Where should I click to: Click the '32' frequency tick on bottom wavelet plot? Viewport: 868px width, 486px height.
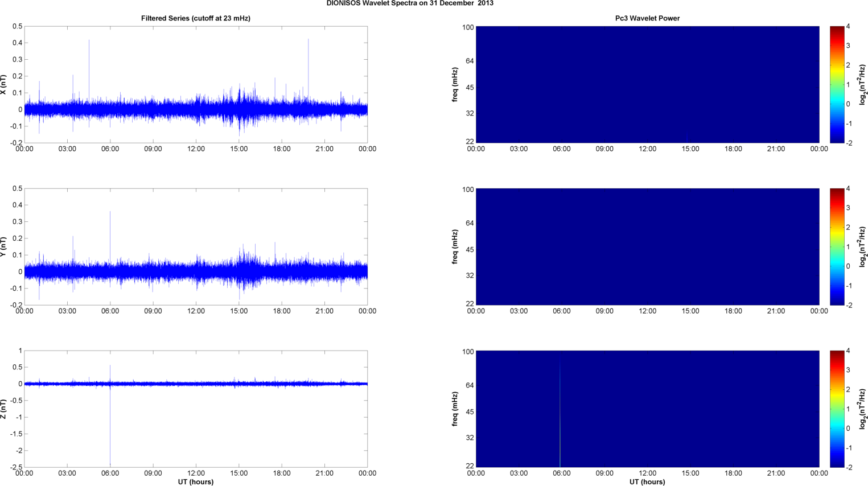[x=470, y=438]
